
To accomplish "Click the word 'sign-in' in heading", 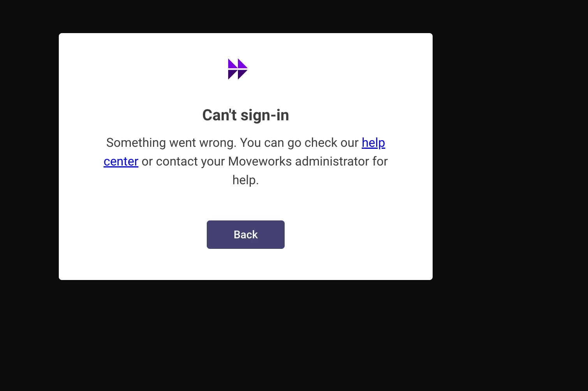I will click(x=265, y=115).
